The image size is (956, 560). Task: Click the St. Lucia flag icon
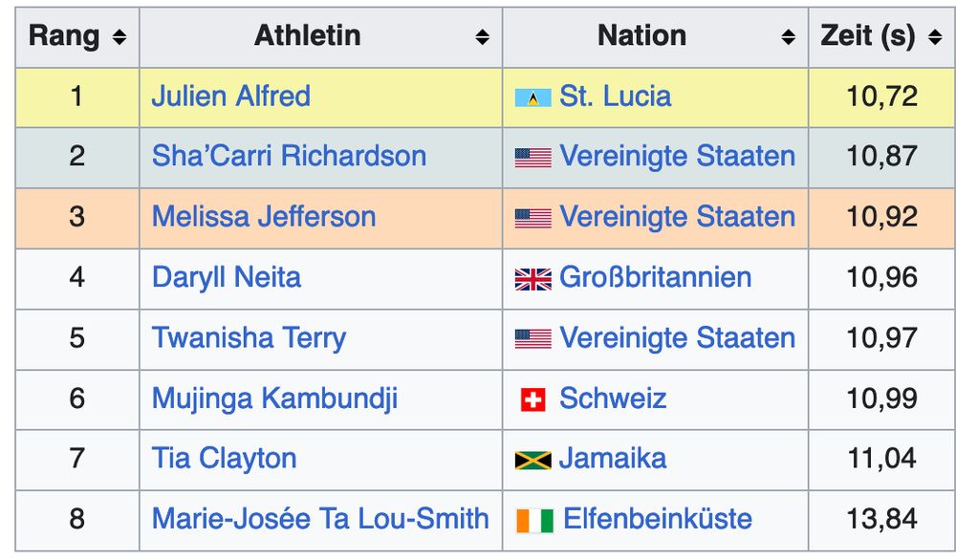[532, 97]
